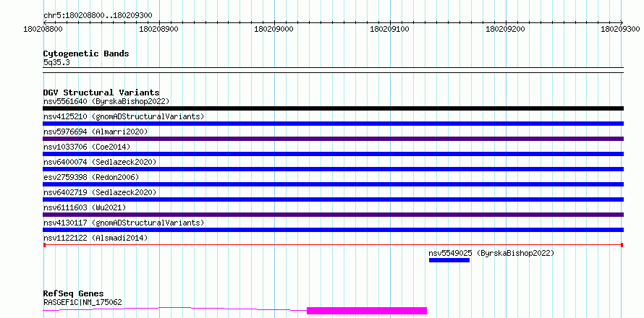Open the nsv1033706 (Coe2014) label
Screen dimensions: 644x318
87,147
